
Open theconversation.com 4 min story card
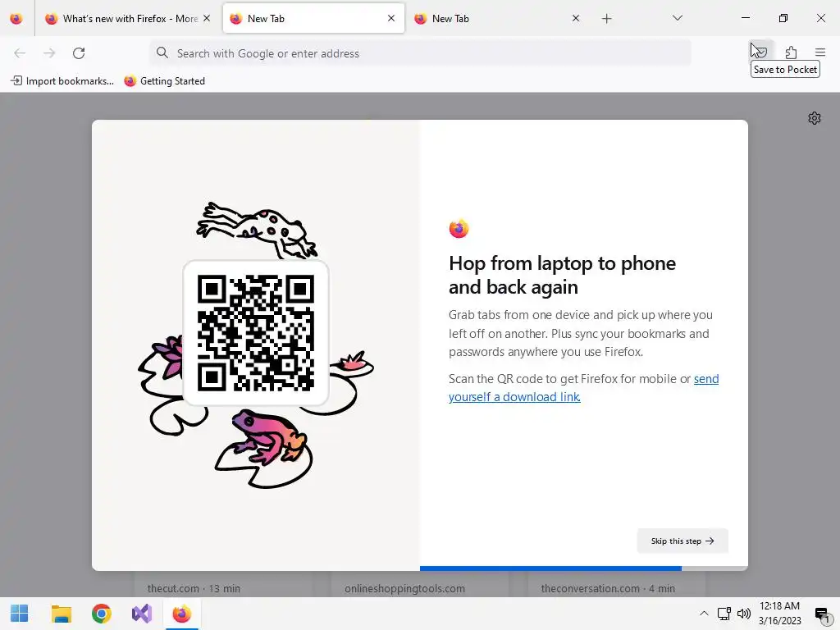pyautogui.click(x=617, y=584)
